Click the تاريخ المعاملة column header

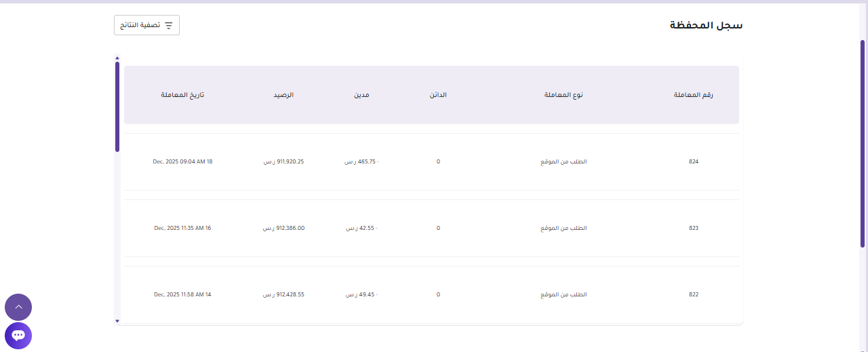182,95
